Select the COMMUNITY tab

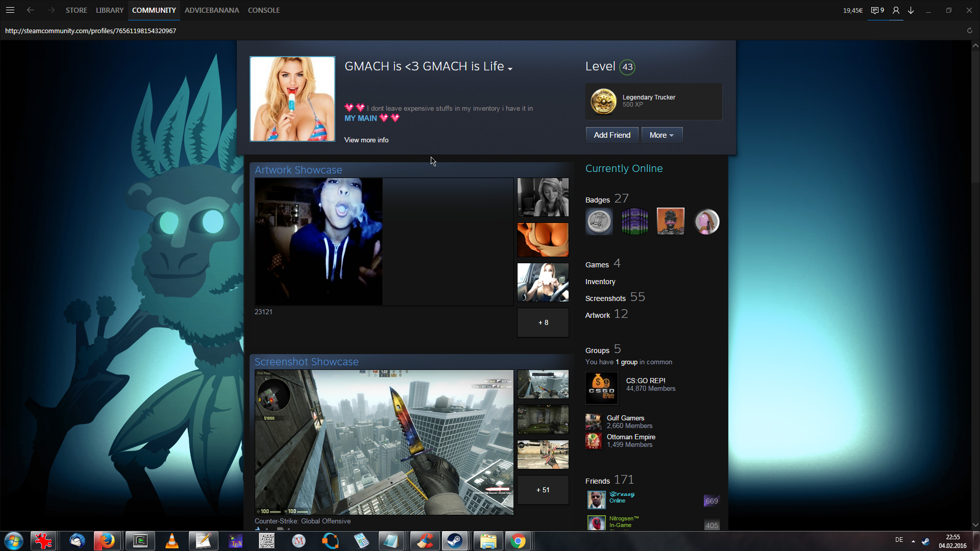154,10
